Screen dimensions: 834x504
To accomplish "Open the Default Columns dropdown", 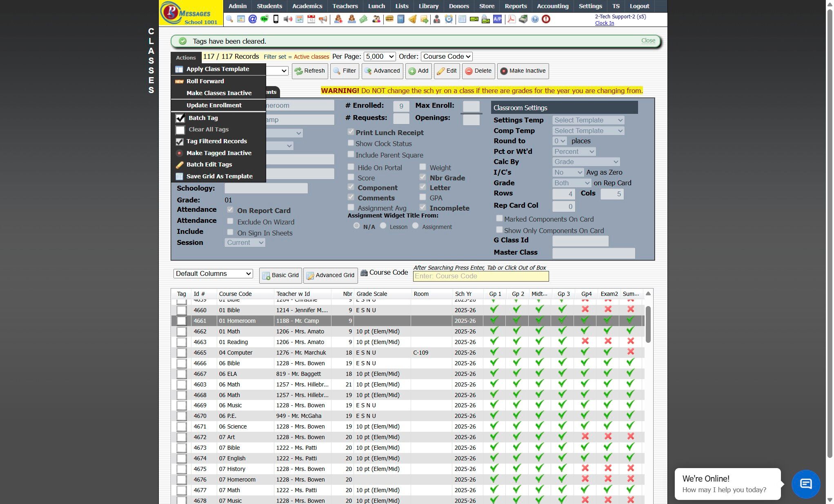I will coord(213,273).
